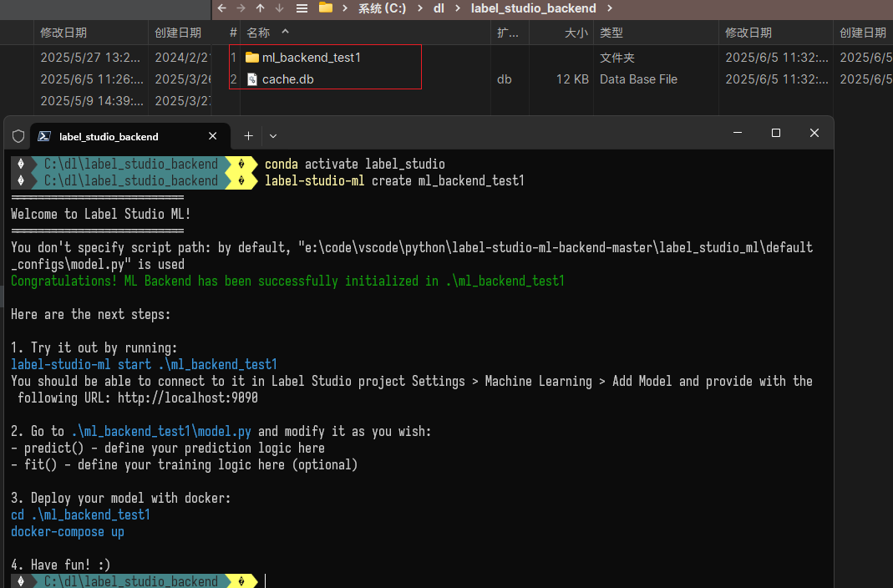This screenshot has width=893, height=588.
Task: Expand chevron before 系统 (C:) breadcrumb
Action: [345, 8]
